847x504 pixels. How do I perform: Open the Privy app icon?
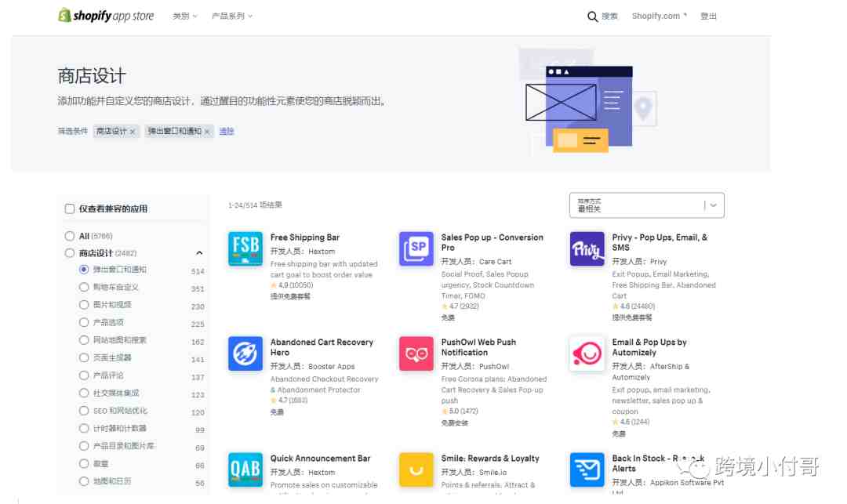(587, 248)
